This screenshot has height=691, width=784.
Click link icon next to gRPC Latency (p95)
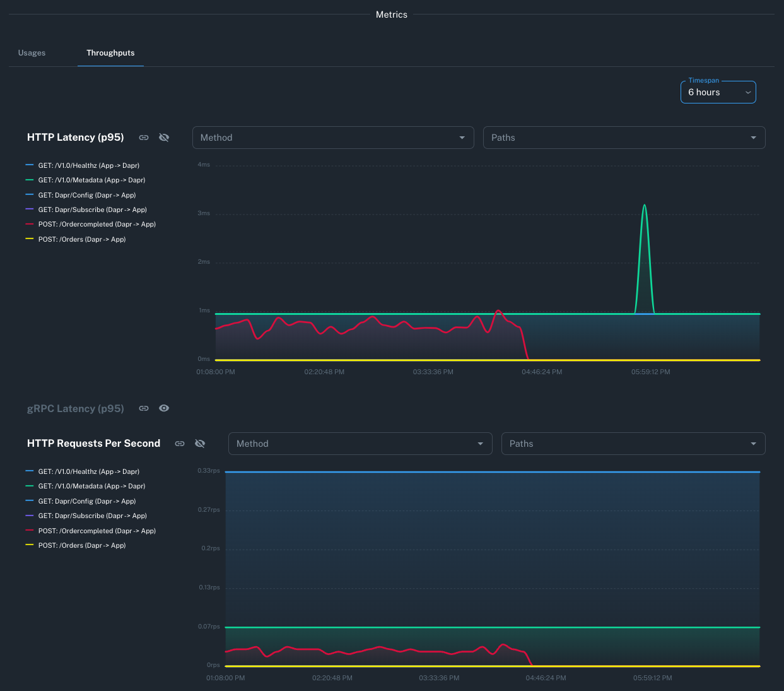click(144, 408)
